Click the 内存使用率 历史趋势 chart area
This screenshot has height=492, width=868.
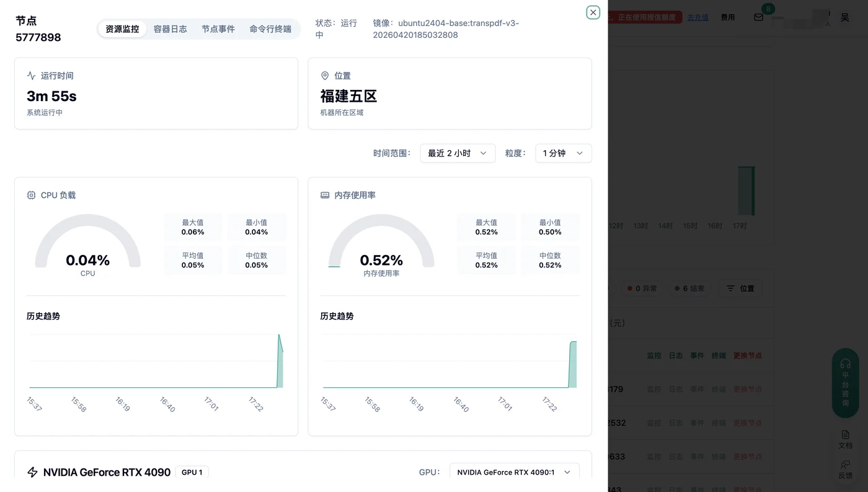(x=449, y=362)
